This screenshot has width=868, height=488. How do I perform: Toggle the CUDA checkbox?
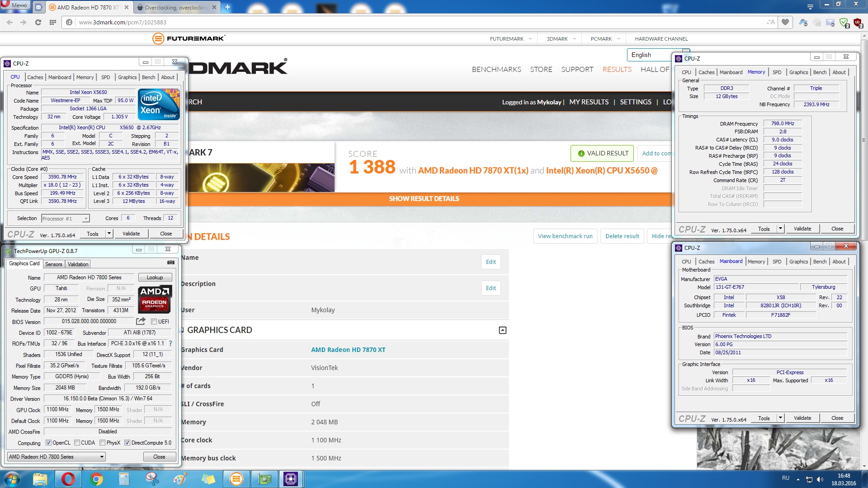[x=77, y=443]
